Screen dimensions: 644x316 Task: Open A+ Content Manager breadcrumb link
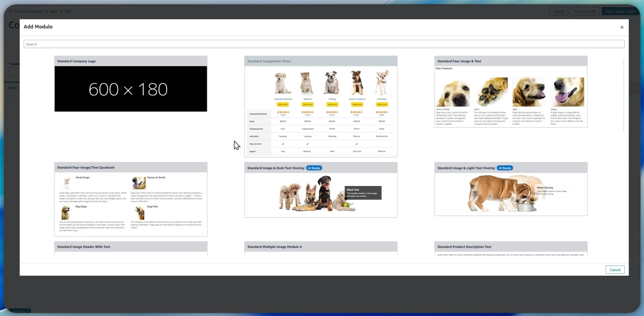(25, 11)
